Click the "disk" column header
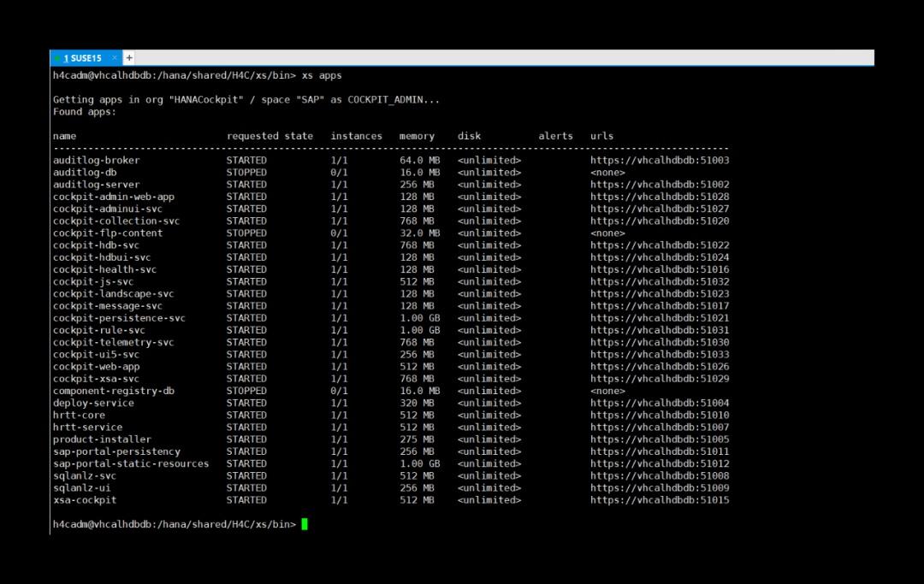 (469, 136)
